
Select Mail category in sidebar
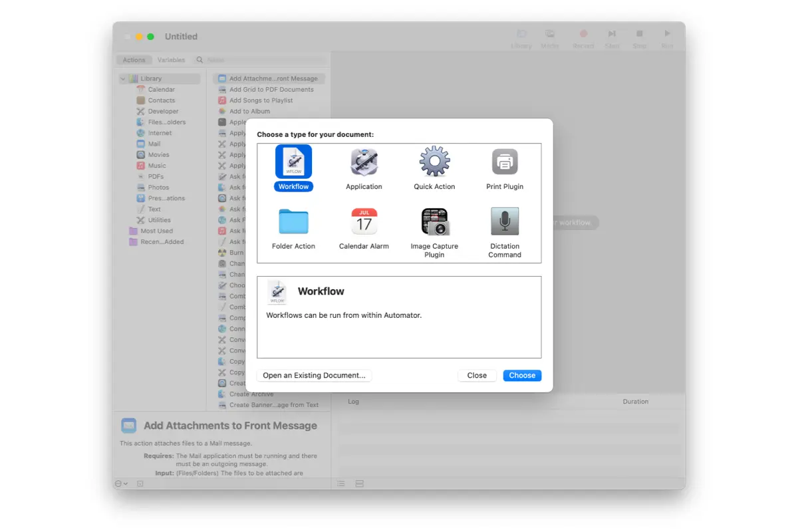pos(154,144)
